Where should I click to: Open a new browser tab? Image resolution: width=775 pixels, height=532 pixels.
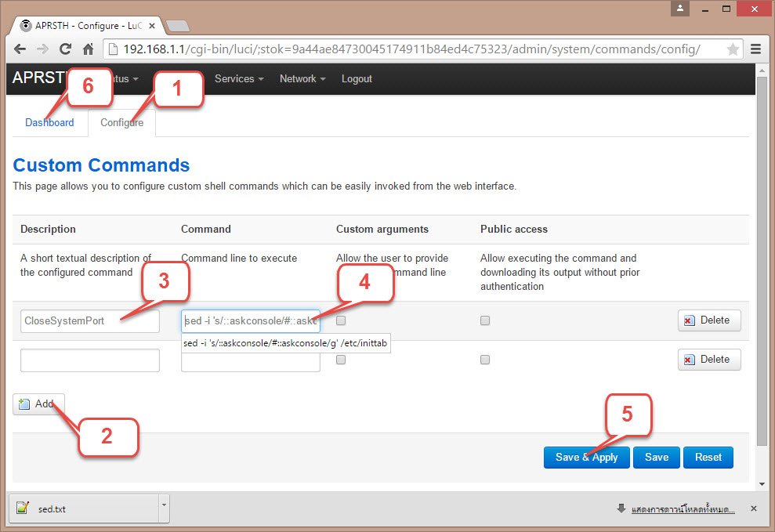point(177,26)
